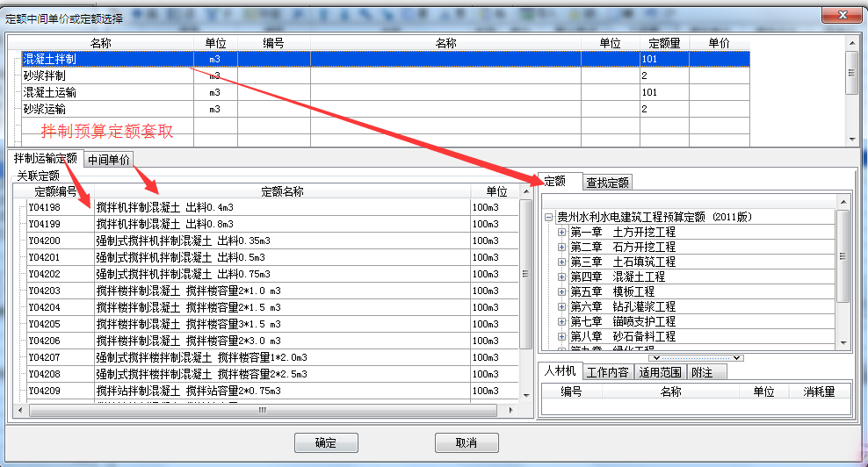Click the 定额名称 column header
This screenshot has width=868, height=467.
point(282,191)
